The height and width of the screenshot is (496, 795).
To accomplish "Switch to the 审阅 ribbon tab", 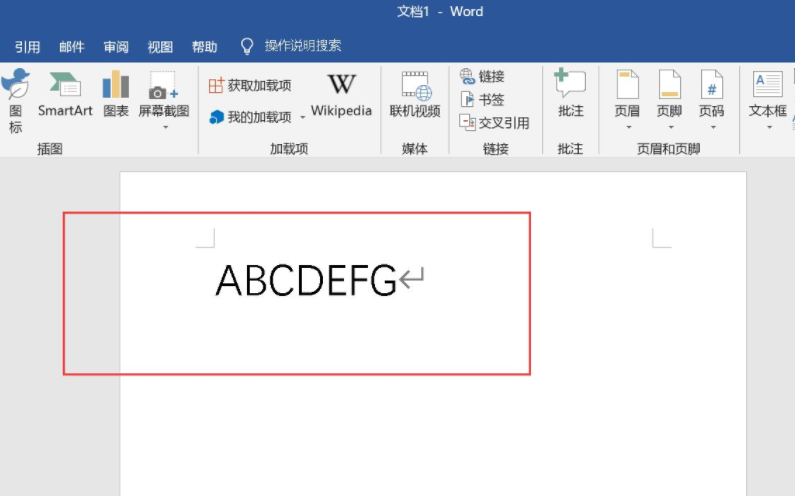I will [116, 46].
